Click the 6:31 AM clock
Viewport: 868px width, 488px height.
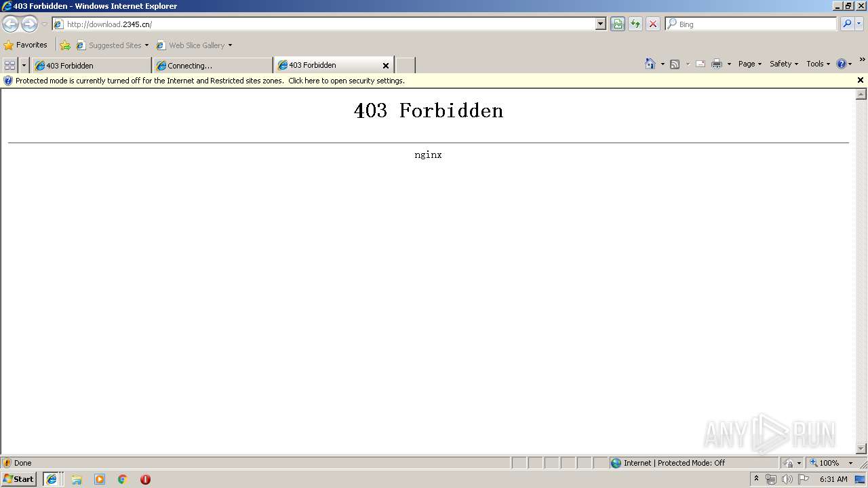[x=833, y=479]
